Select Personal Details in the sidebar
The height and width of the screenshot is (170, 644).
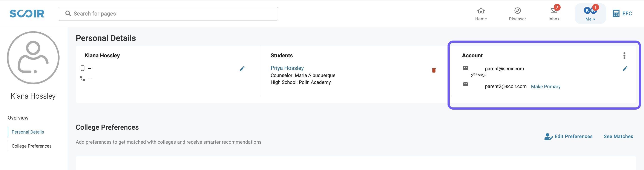tap(28, 132)
